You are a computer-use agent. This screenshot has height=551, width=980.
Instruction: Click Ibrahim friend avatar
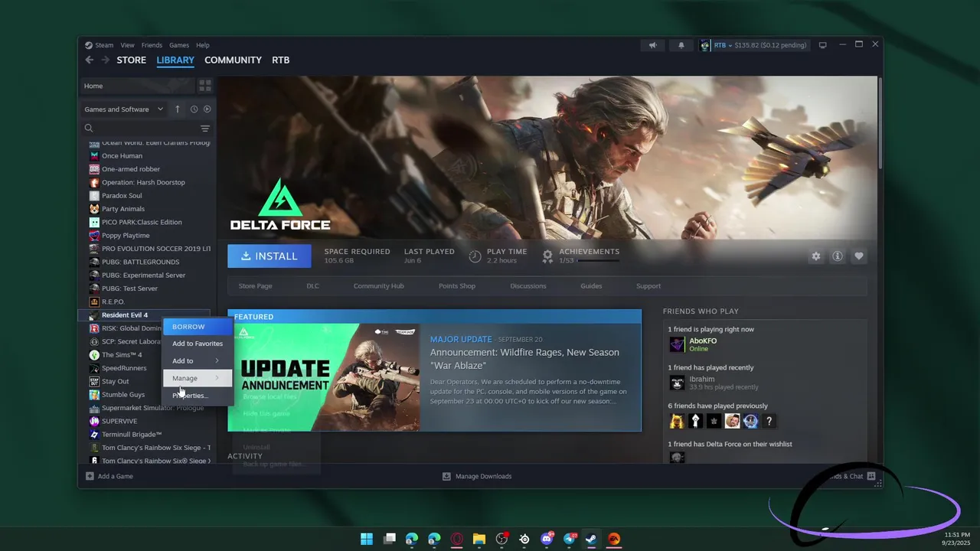pyautogui.click(x=677, y=383)
